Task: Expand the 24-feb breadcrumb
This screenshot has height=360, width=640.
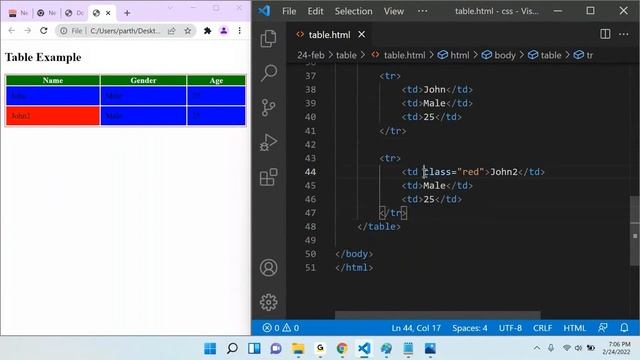Action: [311, 55]
